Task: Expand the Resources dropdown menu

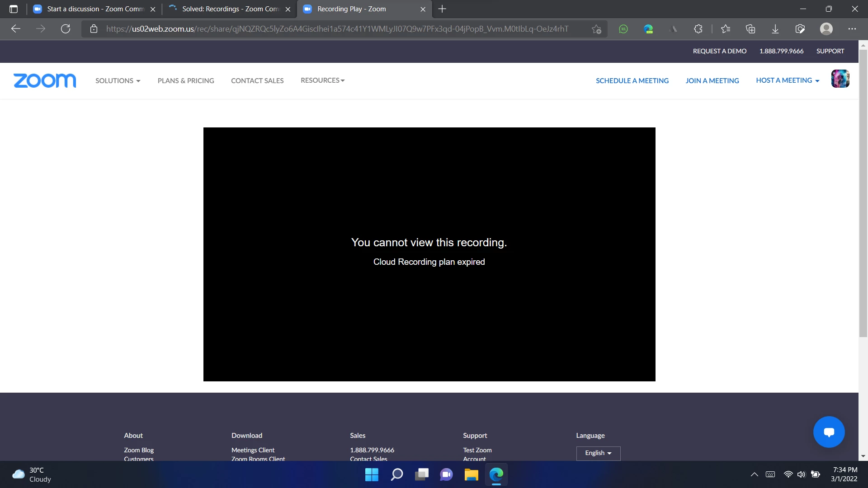Action: pos(322,80)
